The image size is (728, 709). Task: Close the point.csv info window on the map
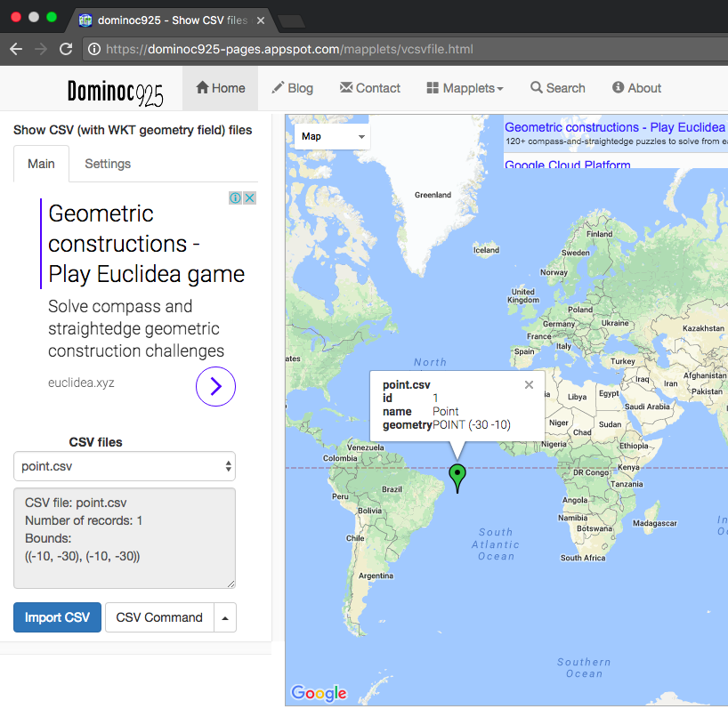529,384
